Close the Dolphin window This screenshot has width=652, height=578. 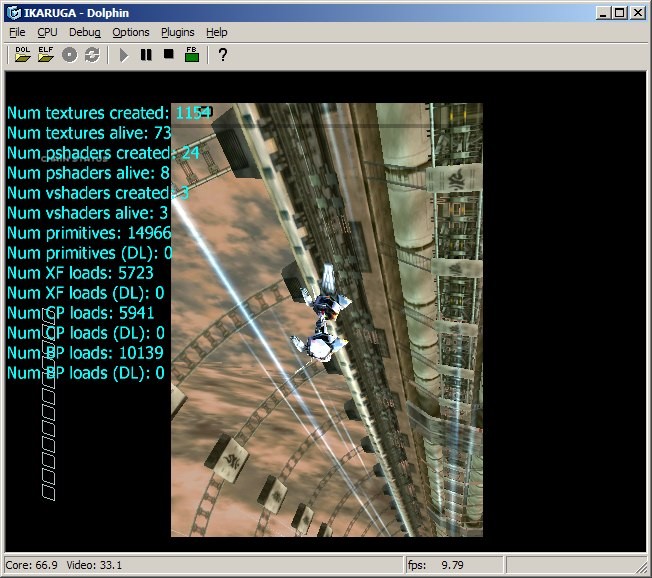point(637,13)
